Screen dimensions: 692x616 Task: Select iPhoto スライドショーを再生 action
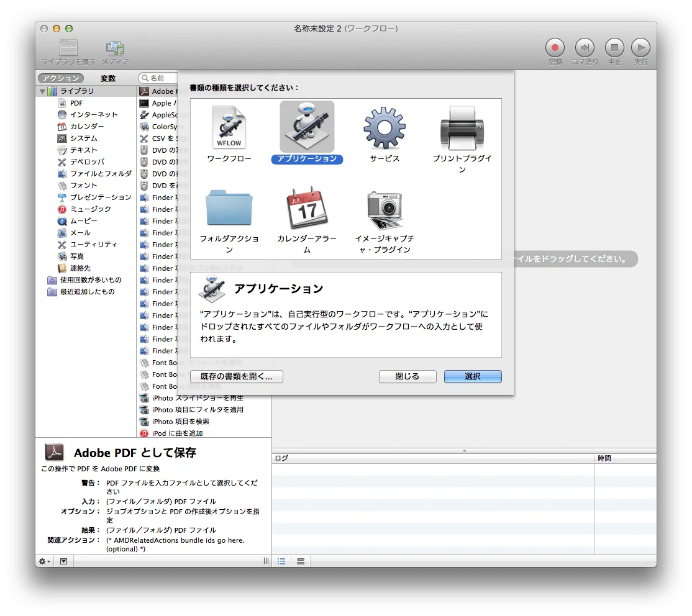[x=198, y=398]
